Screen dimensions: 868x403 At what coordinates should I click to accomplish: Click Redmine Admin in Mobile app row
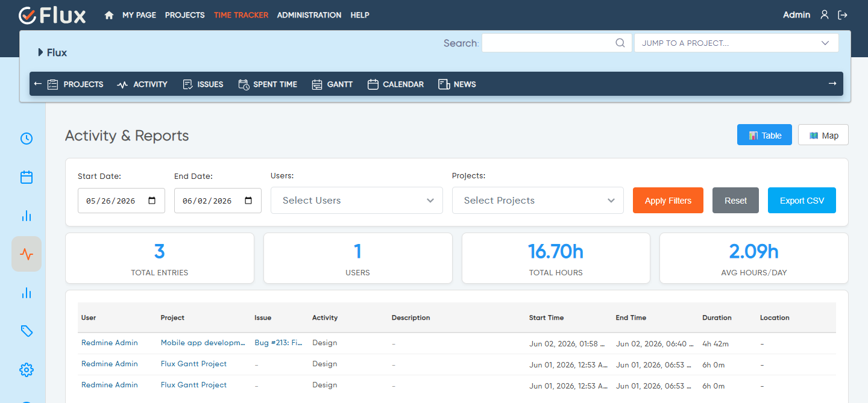click(110, 343)
